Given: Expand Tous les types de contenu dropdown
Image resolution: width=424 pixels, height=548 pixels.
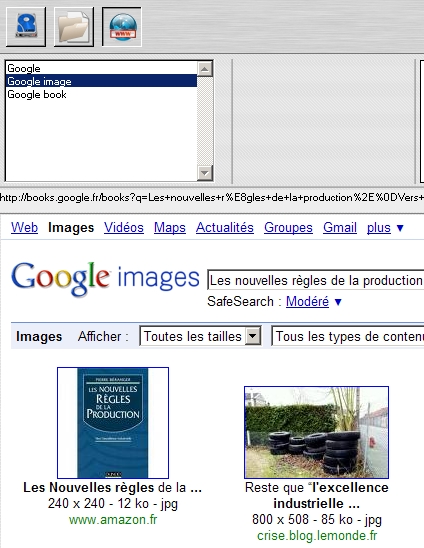Looking at the screenshot, I should click(x=348, y=336).
